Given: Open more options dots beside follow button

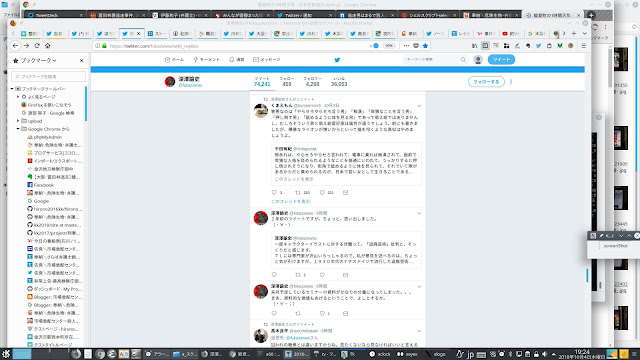Looking at the screenshot, I should point(511,82).
